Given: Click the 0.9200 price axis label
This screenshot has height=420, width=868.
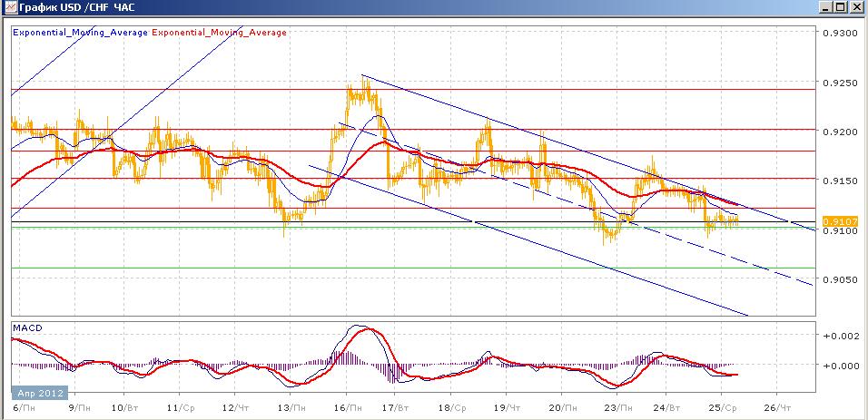Looking at the screenshot, I should [x=840, y=132].
